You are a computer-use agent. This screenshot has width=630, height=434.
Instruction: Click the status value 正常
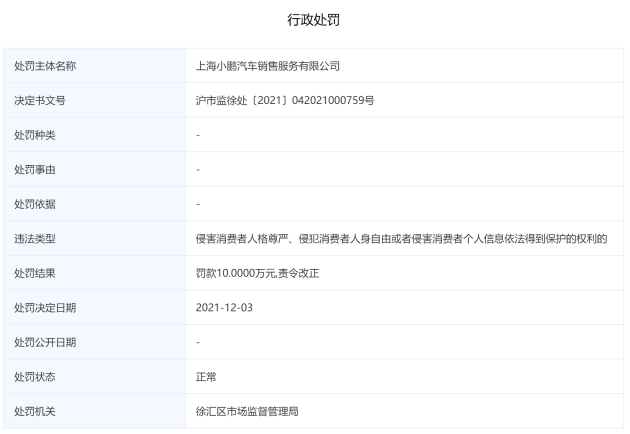coord(206,377)
